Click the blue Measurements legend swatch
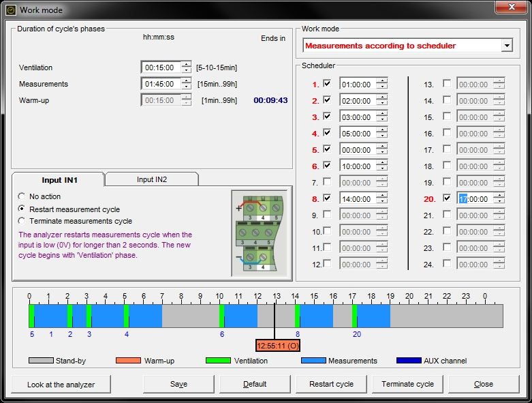This screenshot has height=403, width=532. [313, 361]
